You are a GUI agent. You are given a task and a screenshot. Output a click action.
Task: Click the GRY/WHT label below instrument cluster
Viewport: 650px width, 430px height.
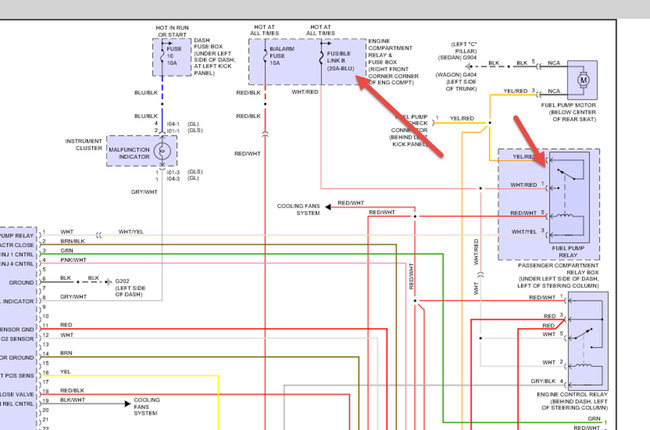point(144,192)
